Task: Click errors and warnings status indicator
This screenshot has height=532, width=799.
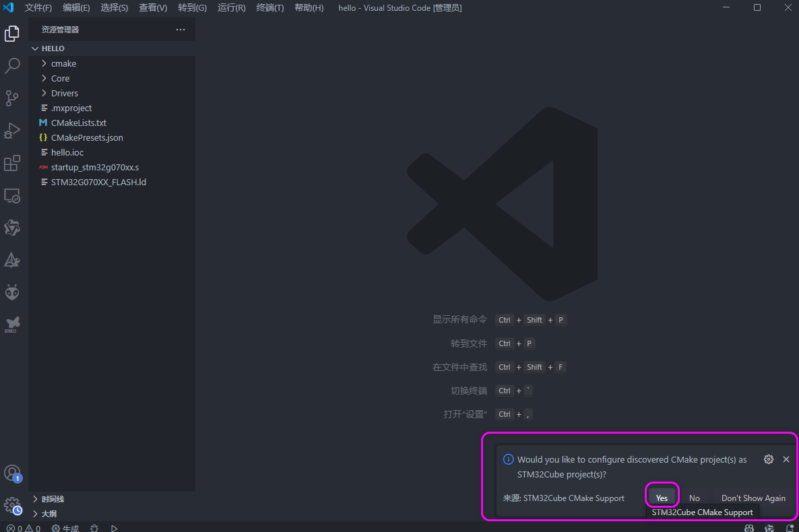Action: point(24,529)
